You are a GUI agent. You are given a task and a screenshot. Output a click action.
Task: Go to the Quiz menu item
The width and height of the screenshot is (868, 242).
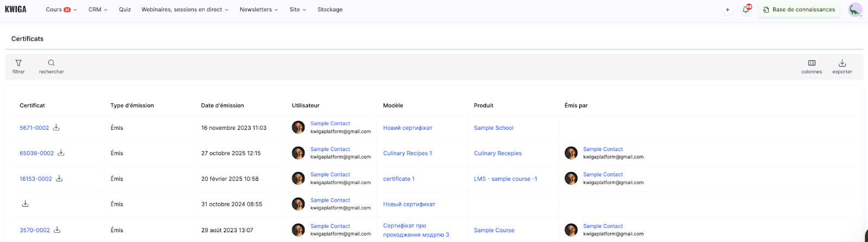(125, 10)
